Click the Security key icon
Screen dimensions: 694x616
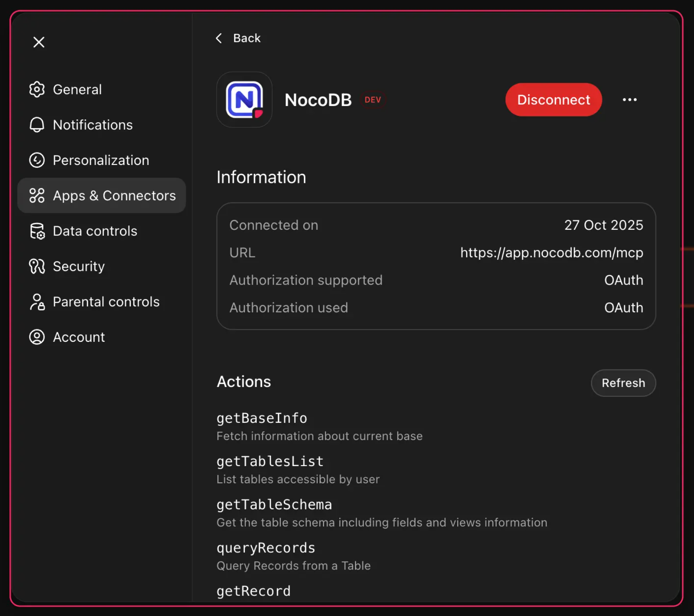coord(37,267)
